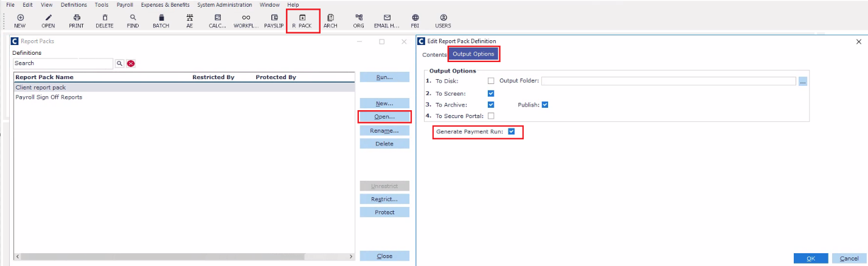Click the red clear search icon
The height and width of the screenshot is (266, 868).
(131, 63)
